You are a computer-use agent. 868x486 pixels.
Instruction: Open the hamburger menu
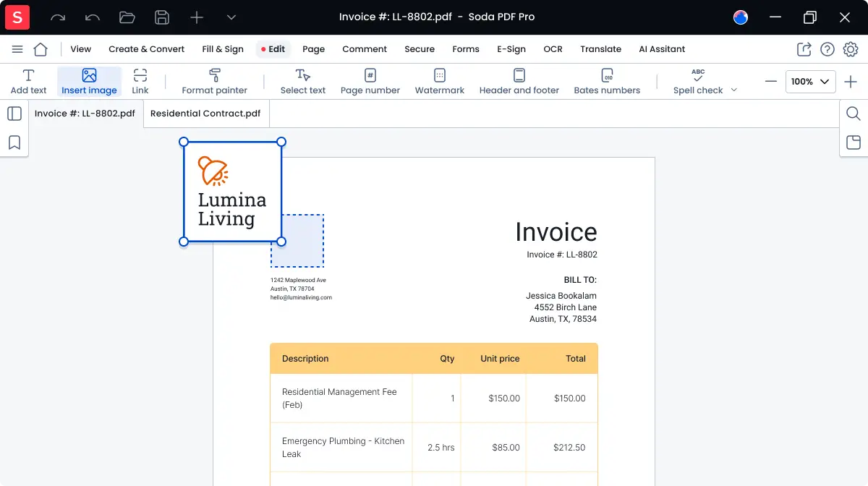pyautogui.click(x=17, y=49)
